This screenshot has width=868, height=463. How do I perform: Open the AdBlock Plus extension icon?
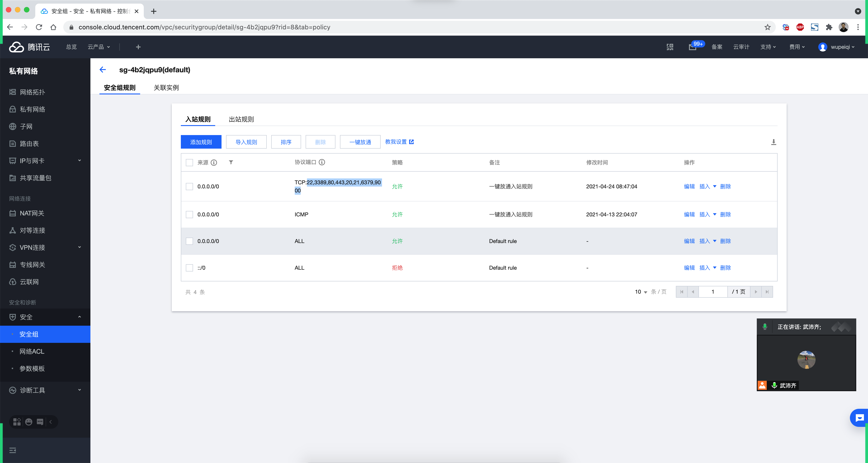800,27
